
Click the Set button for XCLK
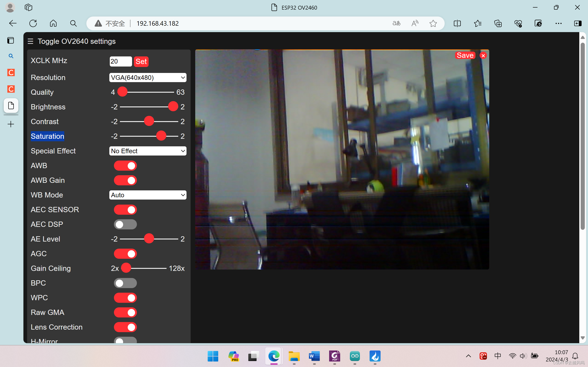coord(141,61)
